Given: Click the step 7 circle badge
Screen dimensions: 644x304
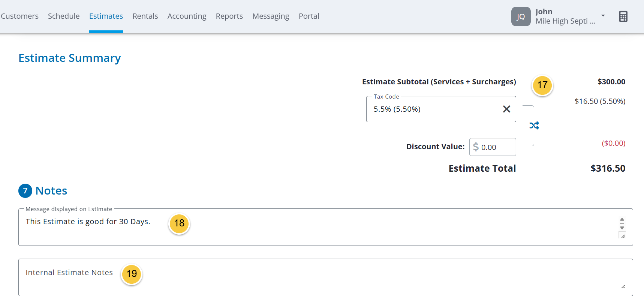Looking at the screenshot, I should point(25,191).
